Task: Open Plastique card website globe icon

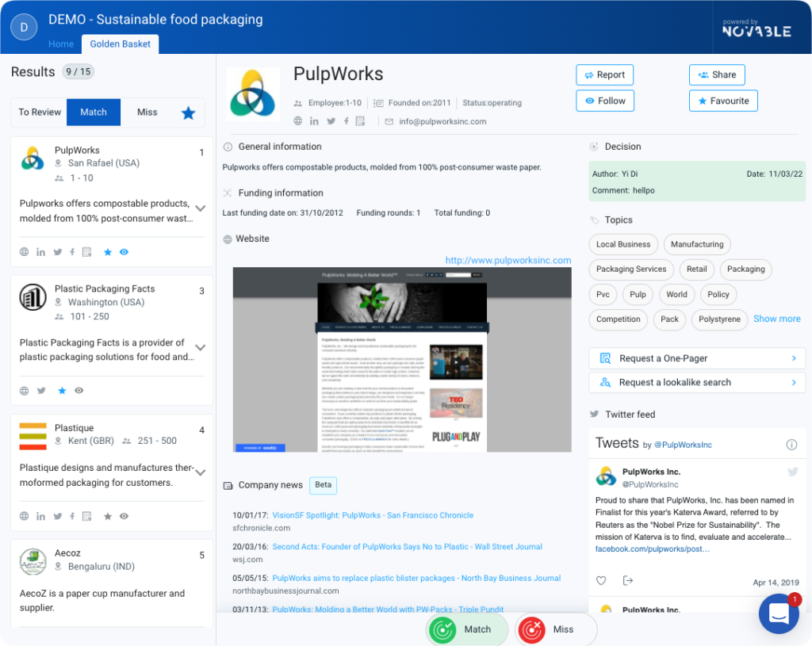Action: 25,516
